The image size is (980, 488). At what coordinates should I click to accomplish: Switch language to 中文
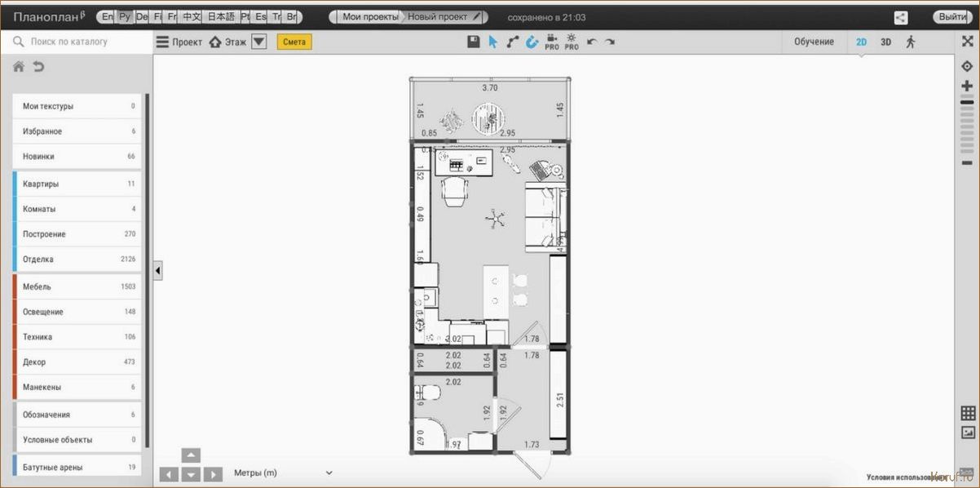[x=192, y=16]
